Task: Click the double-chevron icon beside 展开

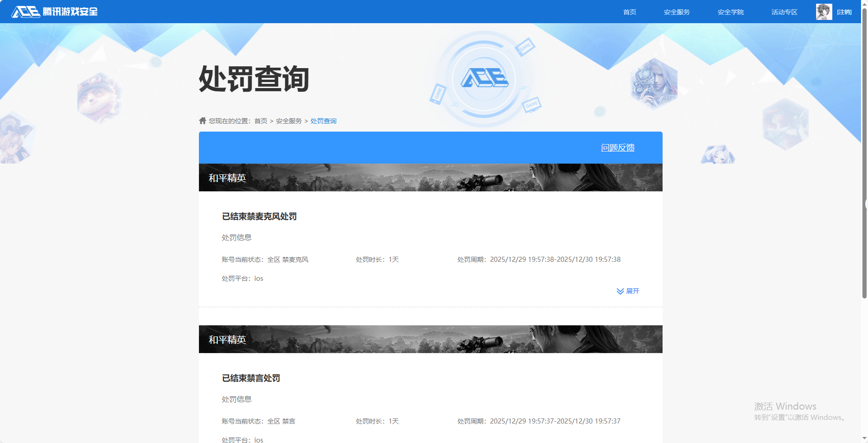Action: [x=620, y=291]
